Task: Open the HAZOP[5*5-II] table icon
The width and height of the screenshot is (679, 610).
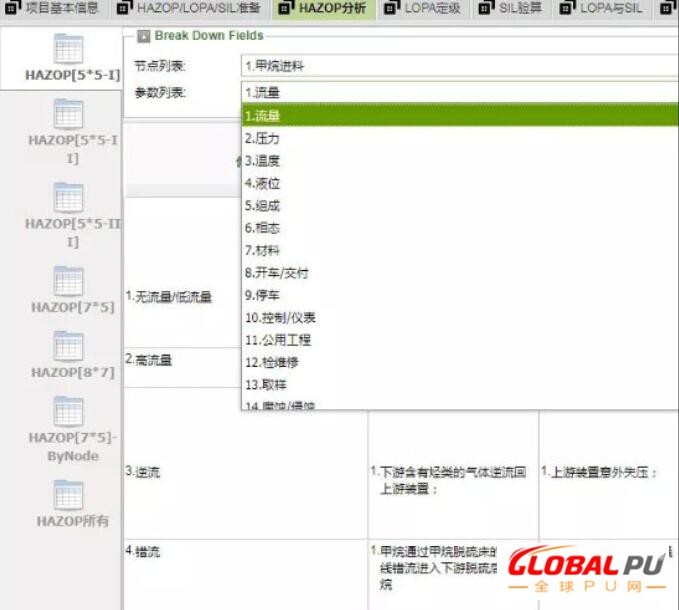Action: [68, 115]
